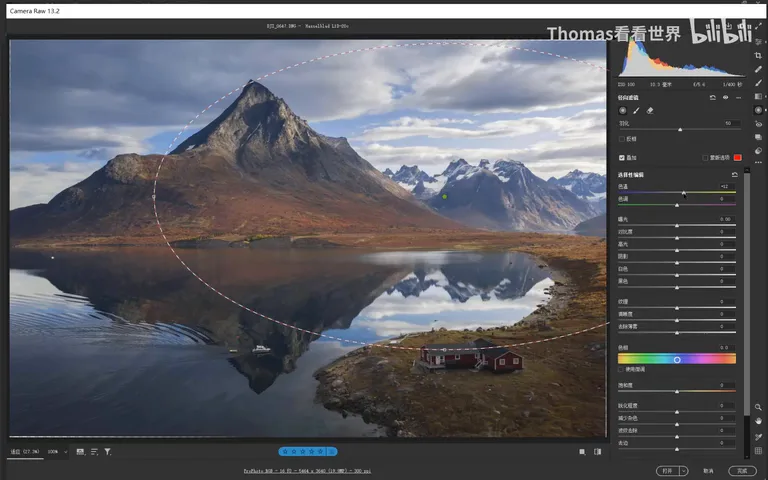Open the mask overlay red color swatch
Viewport: 768px width, 480px height.
[737, 157]
